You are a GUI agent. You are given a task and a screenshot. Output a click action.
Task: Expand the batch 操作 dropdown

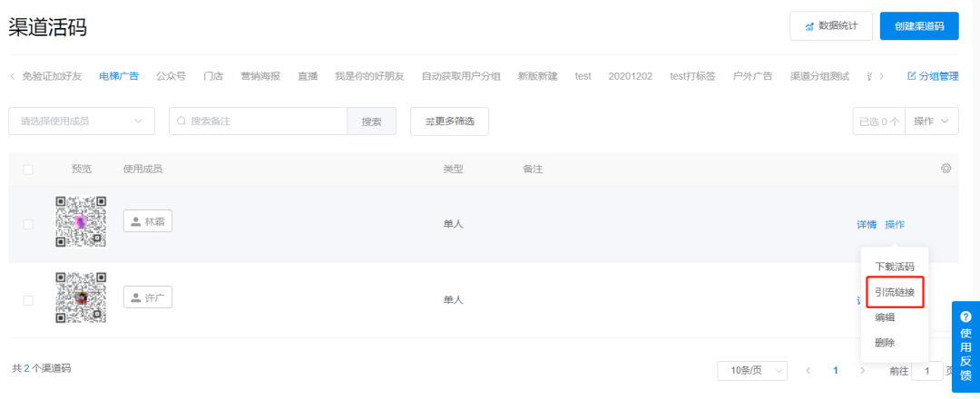tap(932, 121)
